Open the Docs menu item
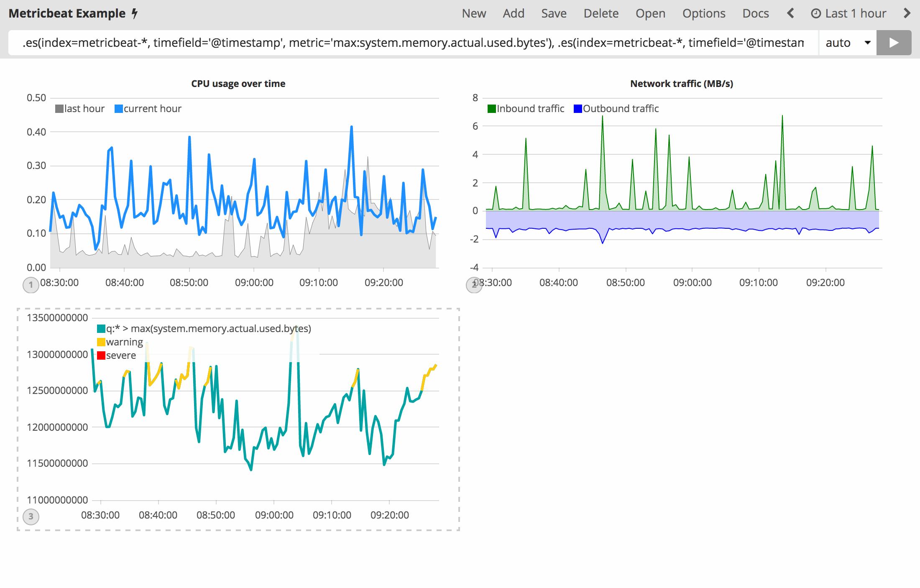920x588 pixels. (755, 13)
